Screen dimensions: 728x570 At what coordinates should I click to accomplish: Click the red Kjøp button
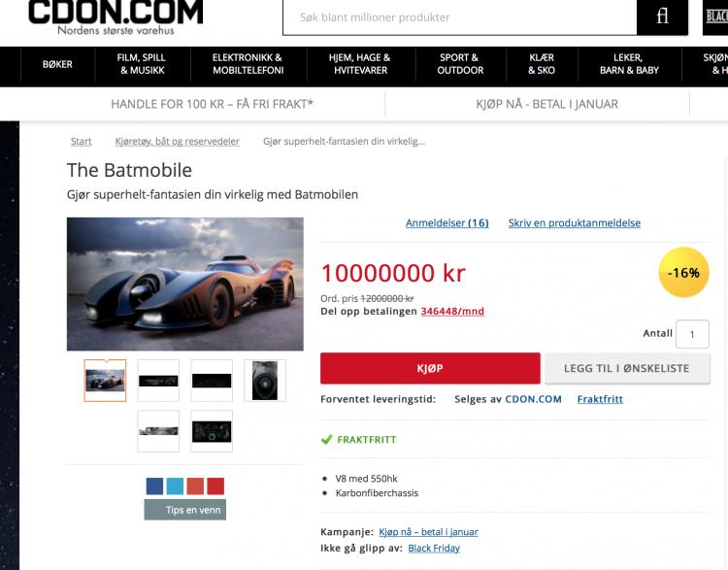point(430,368)
